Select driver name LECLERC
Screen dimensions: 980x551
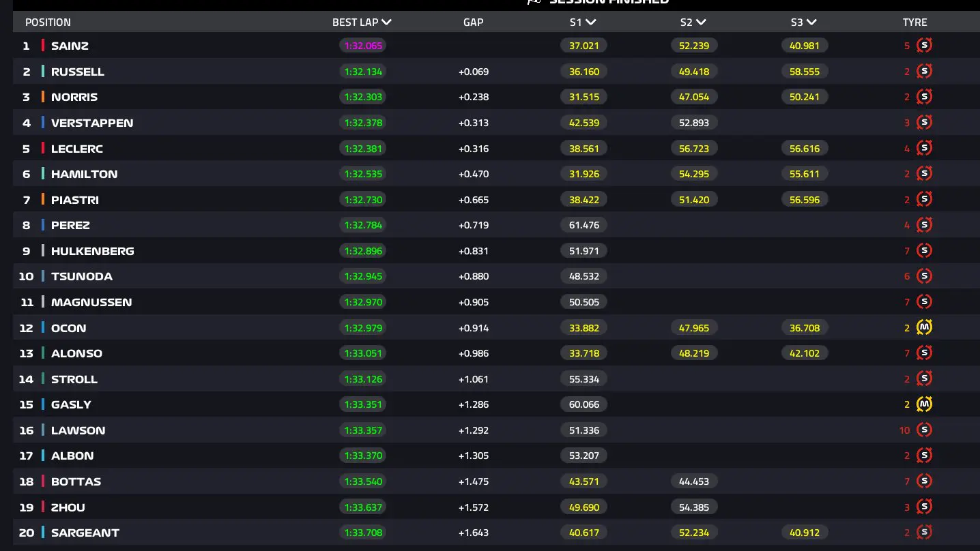click(77, 149)
